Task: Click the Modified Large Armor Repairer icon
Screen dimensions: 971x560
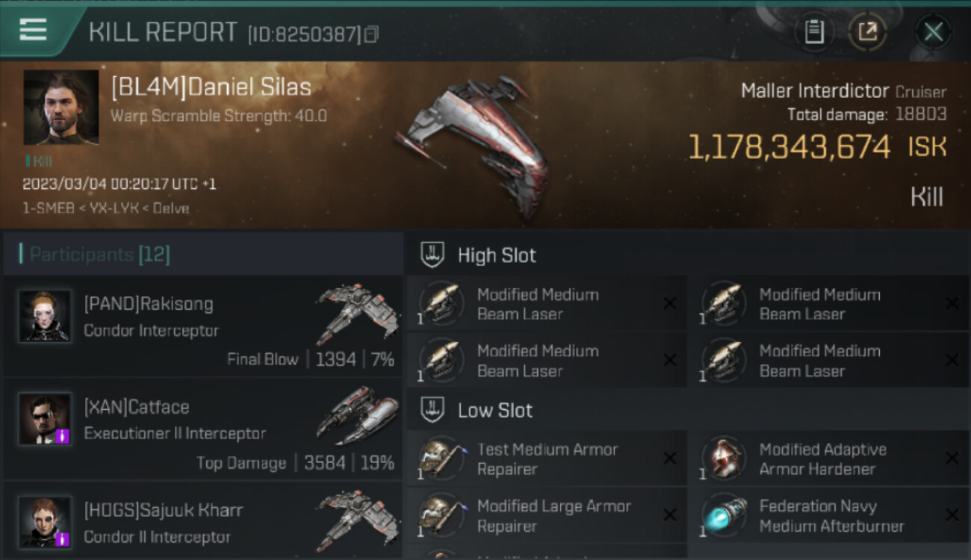Action: point(441,515)
